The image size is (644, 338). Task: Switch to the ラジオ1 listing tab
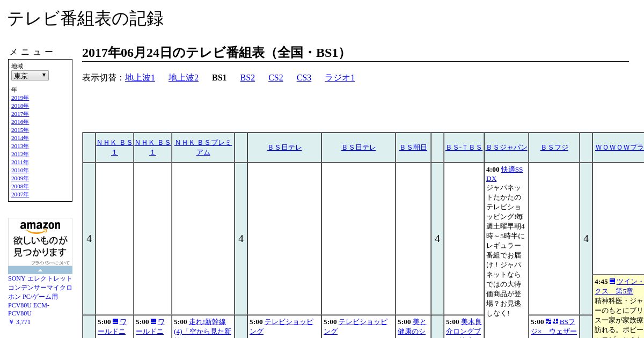coord(340,78)
